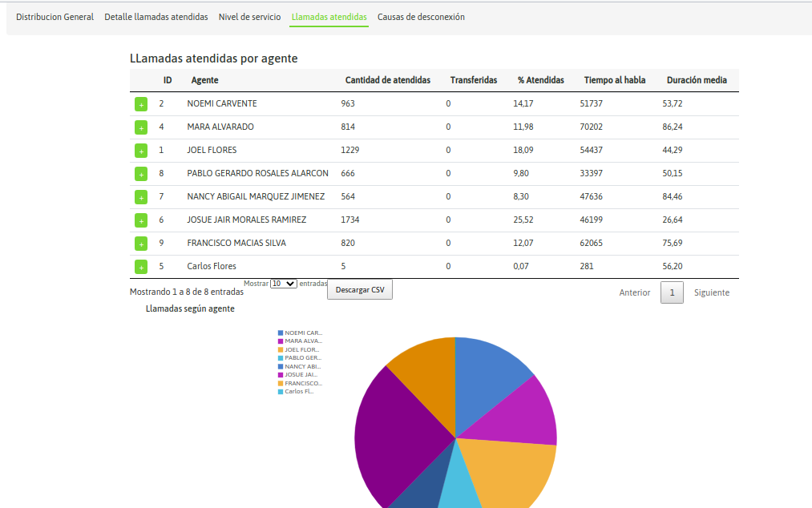Go to the Siguiente page
The height and width of the screenshot is (508, 812).
click(712, 292)
